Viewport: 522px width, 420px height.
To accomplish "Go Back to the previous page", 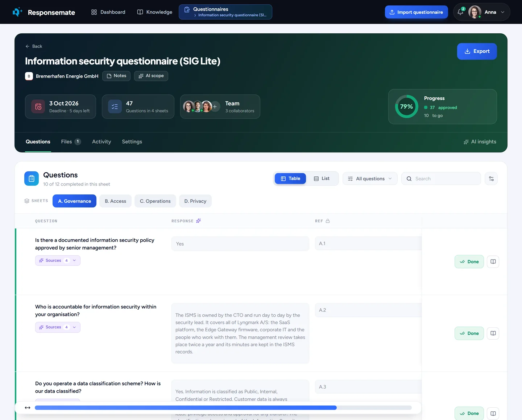I will click(x=34, y=46).
